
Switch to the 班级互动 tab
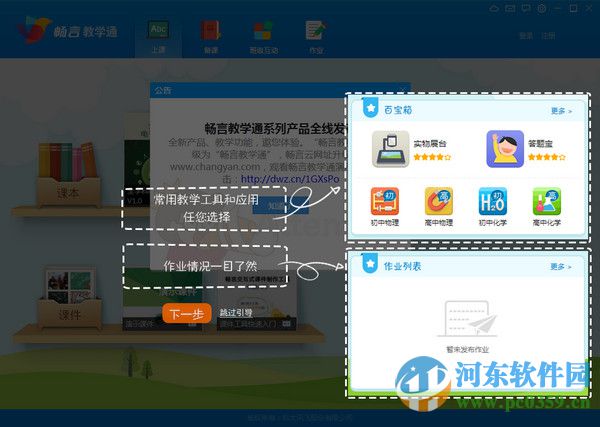pyautogui.click(x=263, y=37)
